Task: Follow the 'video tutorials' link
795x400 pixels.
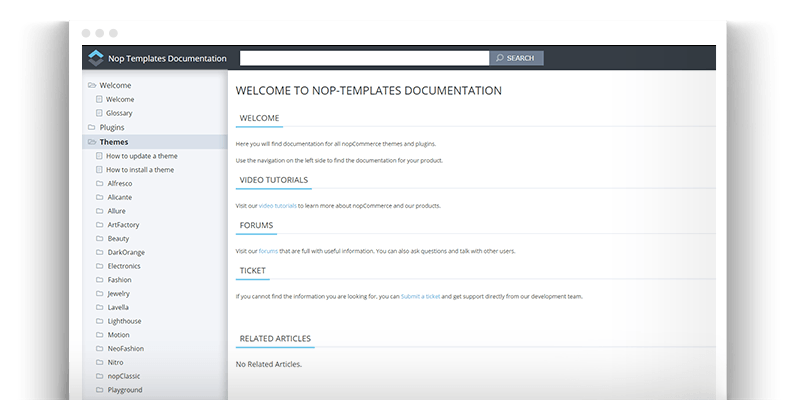Action: [x=278, y=205]
